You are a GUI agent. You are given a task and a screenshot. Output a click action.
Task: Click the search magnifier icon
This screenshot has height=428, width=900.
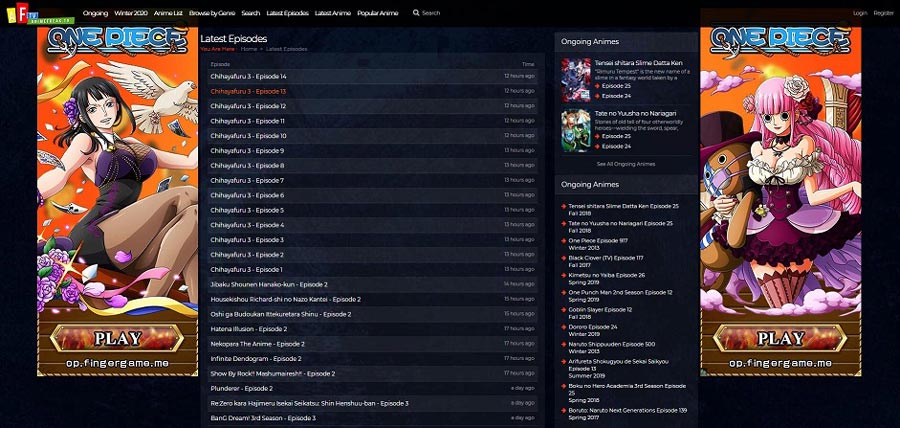[x=415, y=13]
